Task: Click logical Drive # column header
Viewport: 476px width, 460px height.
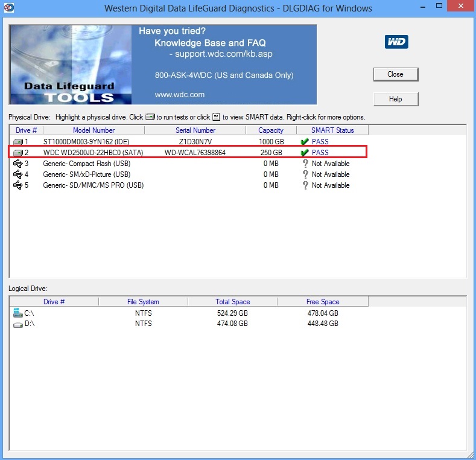Action: coord(54,302)
